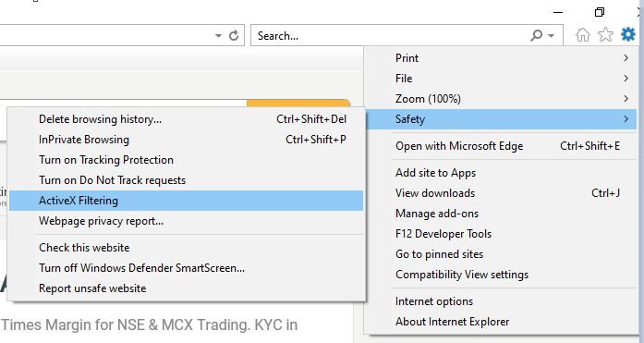Open Favorites star icon
This screenshot has height=343, width=644.
tap(605, 35)
